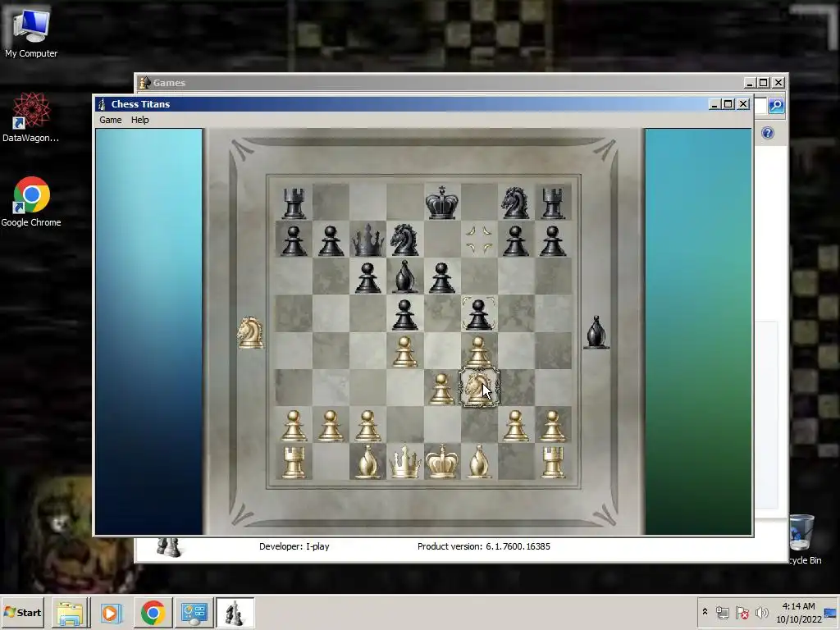The width and height of the screenshot is (840, 630).
Task: Close the Chess Titans window
Action: click(743, 104)
